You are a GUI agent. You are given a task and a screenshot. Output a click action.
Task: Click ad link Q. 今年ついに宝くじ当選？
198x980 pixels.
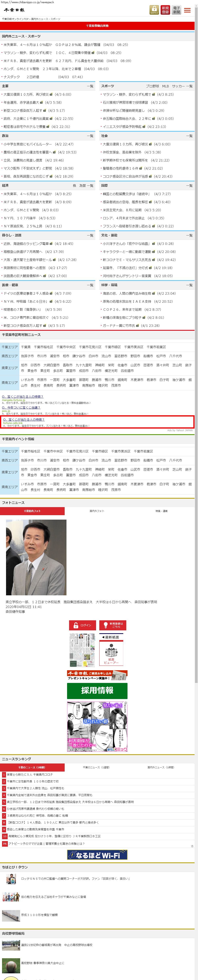[21, 407]
